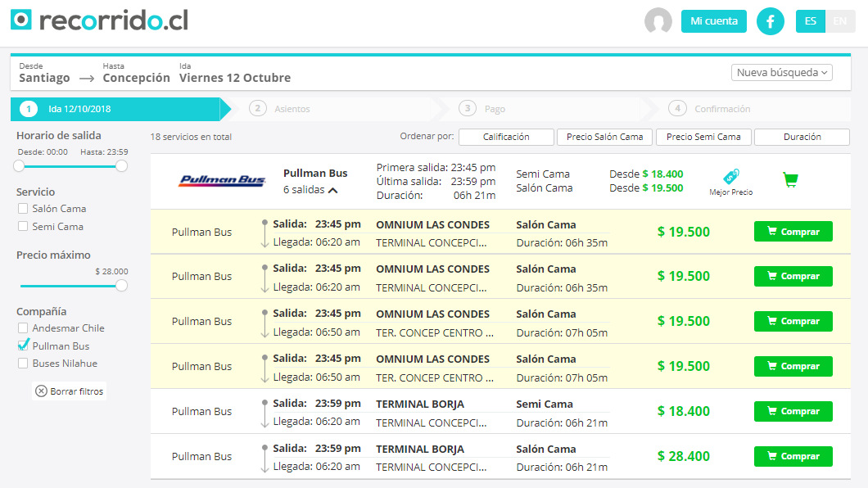
Task: Click the 'Duración: 06h 21m' Semi Cama row text
Action: pyautogui.click(x=562, y=423)
